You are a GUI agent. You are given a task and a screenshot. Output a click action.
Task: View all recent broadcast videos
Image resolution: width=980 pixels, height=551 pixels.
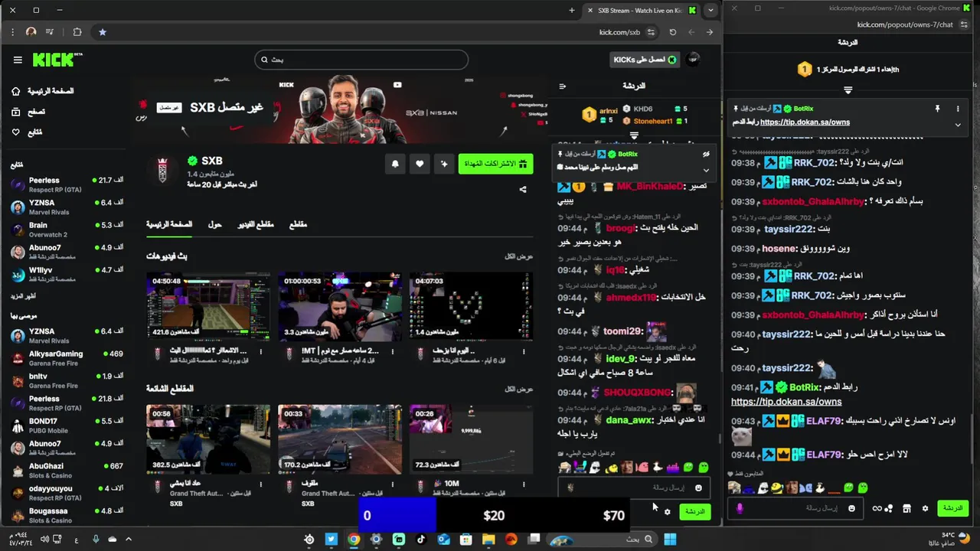[x=519, y=256]
